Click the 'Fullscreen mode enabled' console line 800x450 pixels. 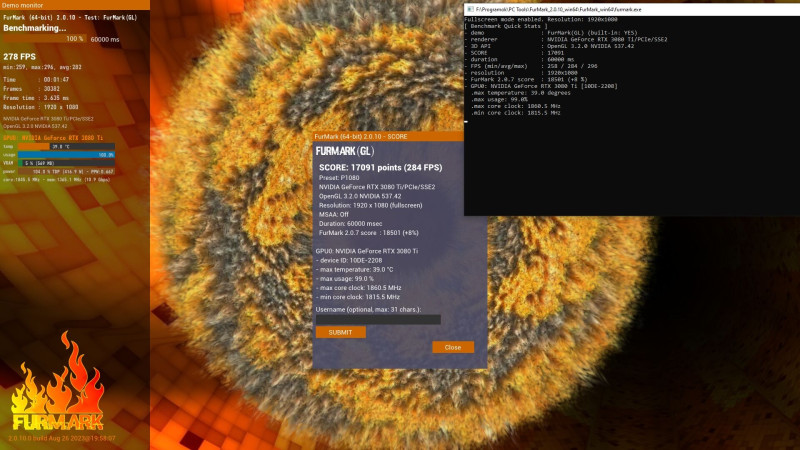click(x=541, y=19)
